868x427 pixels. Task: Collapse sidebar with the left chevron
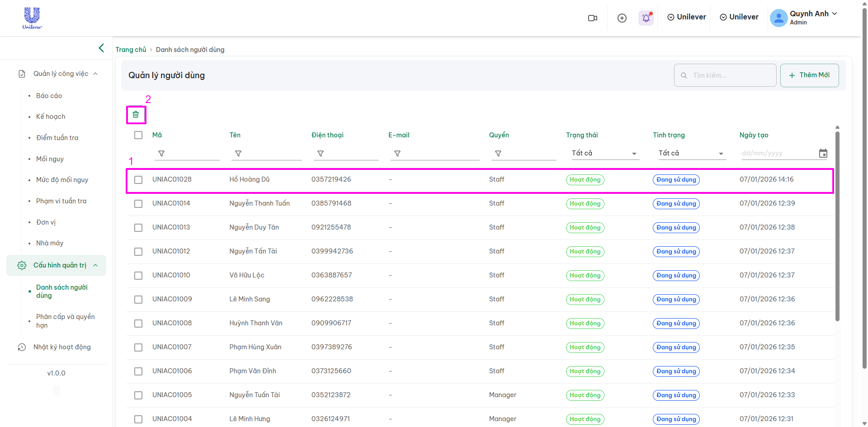point(101,48)
